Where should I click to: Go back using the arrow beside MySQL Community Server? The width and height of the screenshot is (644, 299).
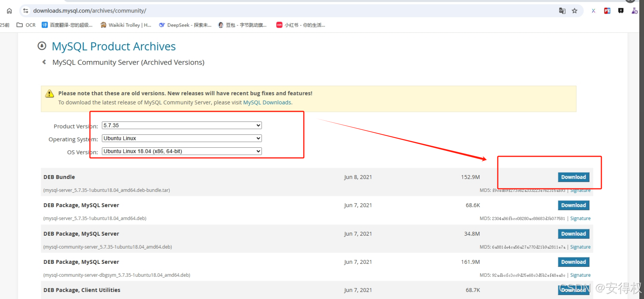tap(44, 62)
